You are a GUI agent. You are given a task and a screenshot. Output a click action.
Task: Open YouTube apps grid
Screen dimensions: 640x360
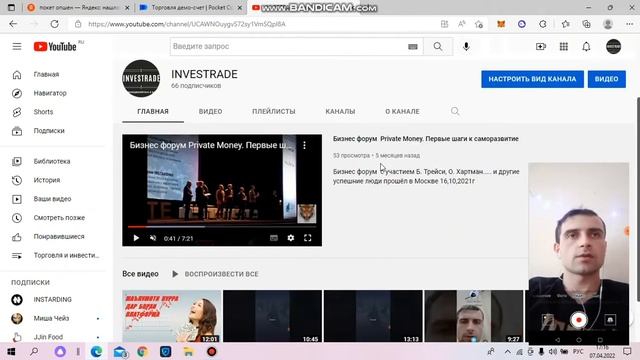click(564, 47)
